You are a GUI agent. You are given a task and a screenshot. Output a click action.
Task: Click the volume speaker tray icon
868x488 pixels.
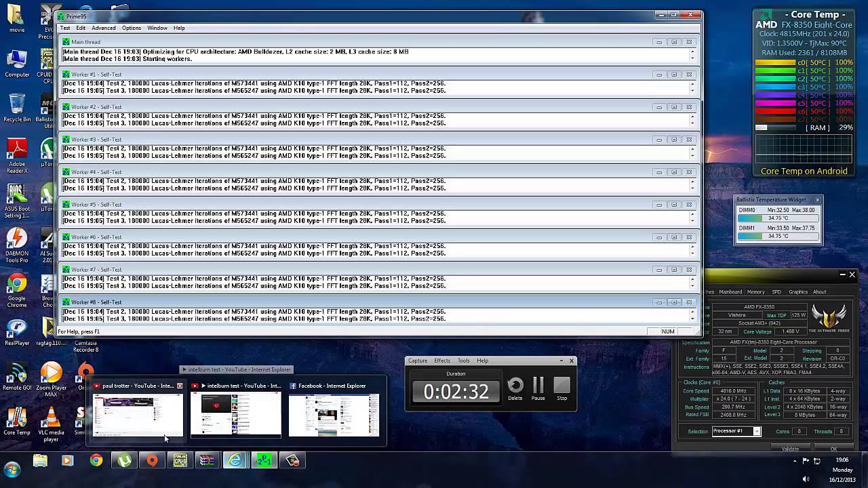806,479
